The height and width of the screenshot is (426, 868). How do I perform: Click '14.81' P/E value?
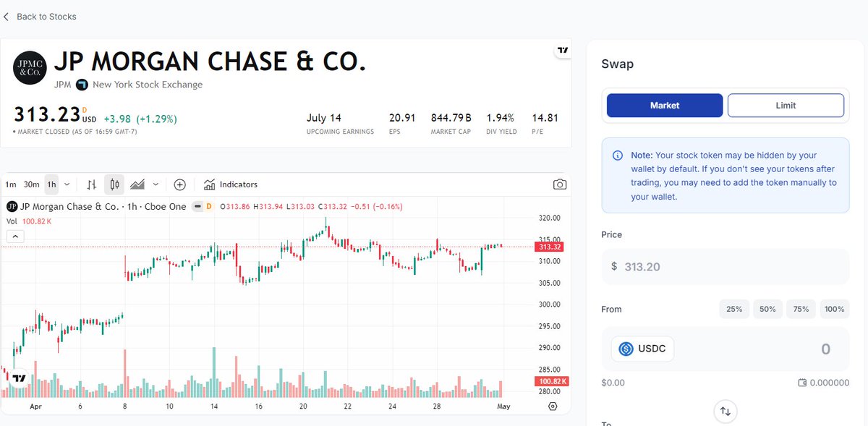pos(545,118)
